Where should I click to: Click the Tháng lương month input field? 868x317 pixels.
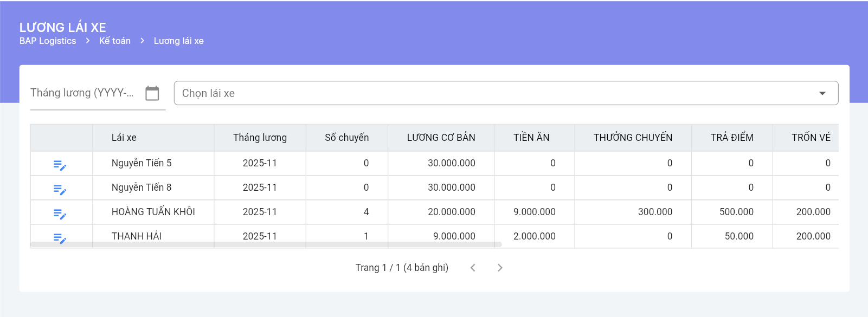pos(84,93)
